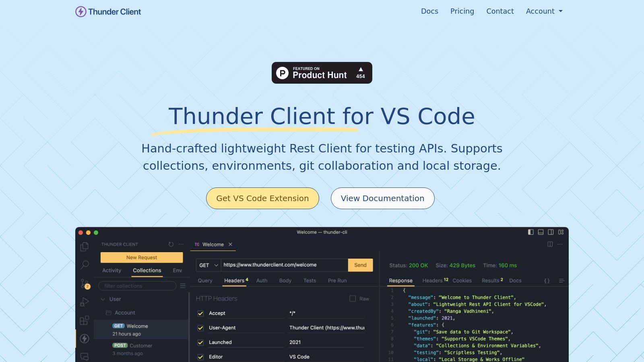Open Search from the activity bar
The image size is (644, 362).
click(85, 265)
